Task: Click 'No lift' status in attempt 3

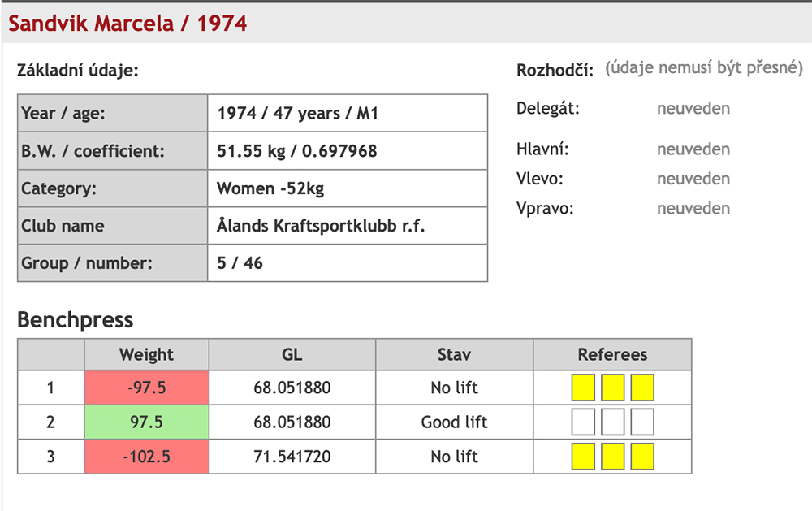Action: pos(454,457)
